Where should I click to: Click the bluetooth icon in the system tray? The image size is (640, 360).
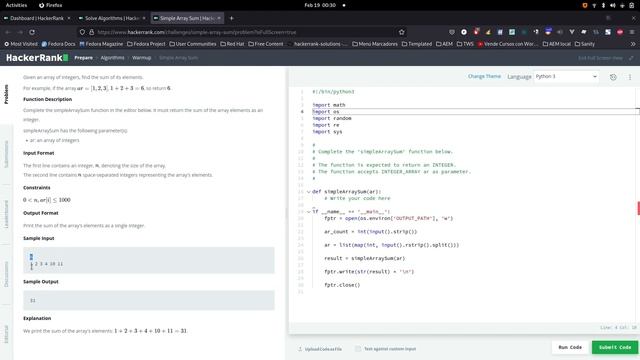(603, 5)
